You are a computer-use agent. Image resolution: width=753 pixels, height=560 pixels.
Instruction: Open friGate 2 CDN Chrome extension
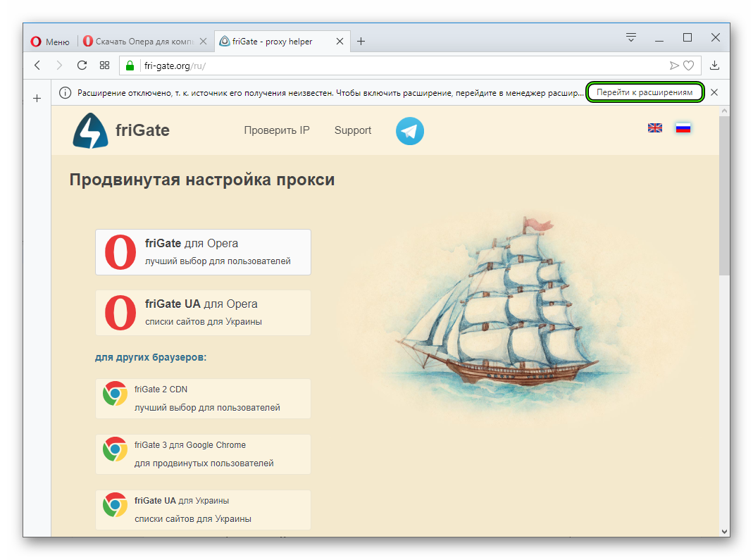tap(203, 399)
